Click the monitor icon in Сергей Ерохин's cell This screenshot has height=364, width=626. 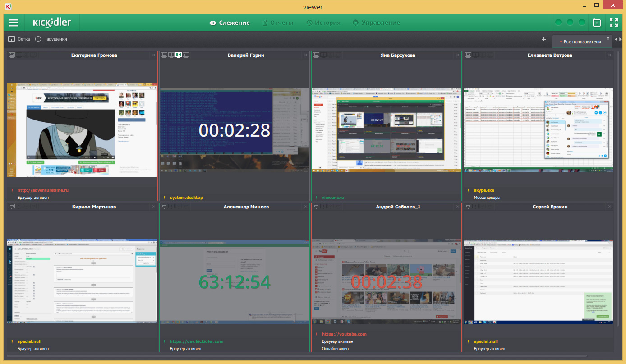[469, 207]
